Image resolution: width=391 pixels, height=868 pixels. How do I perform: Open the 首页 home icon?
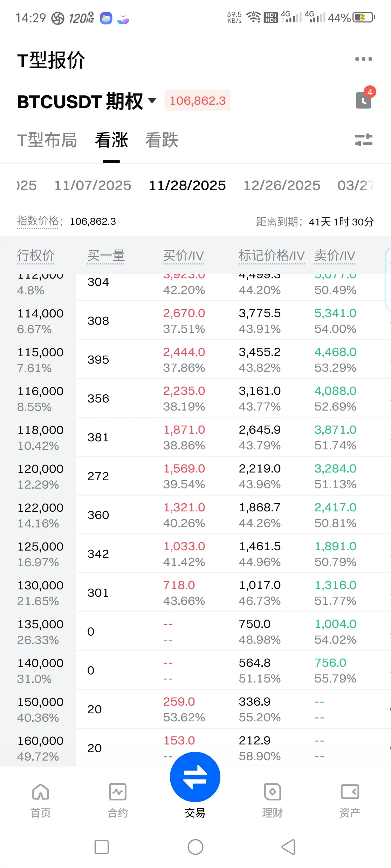[41, 800]
